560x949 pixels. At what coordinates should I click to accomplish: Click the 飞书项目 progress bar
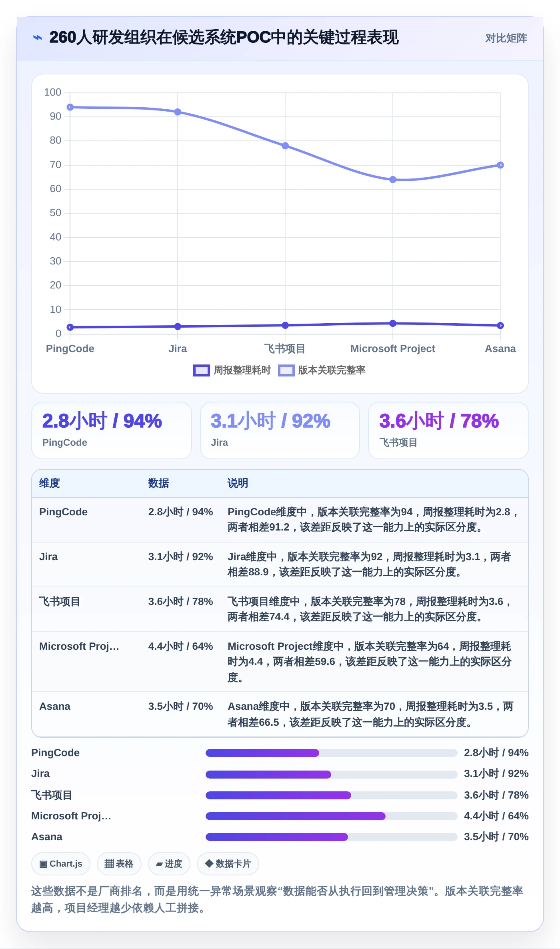331,795
